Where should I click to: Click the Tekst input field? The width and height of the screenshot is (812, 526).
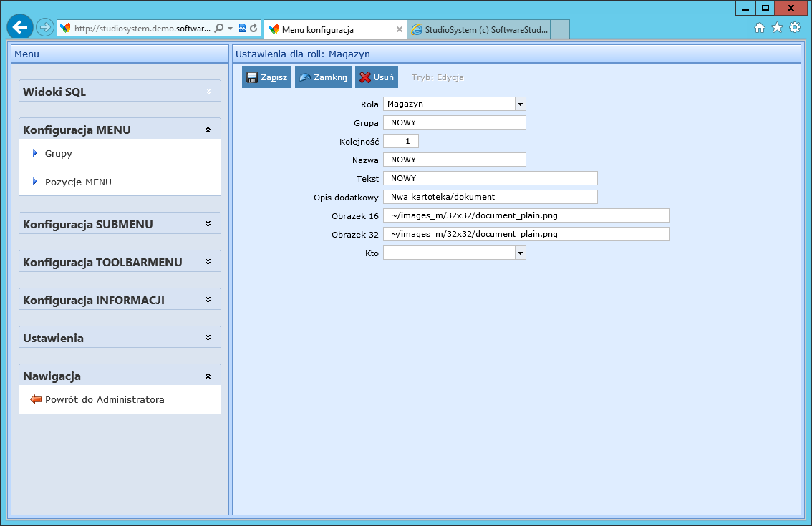(x=490, y=179)
